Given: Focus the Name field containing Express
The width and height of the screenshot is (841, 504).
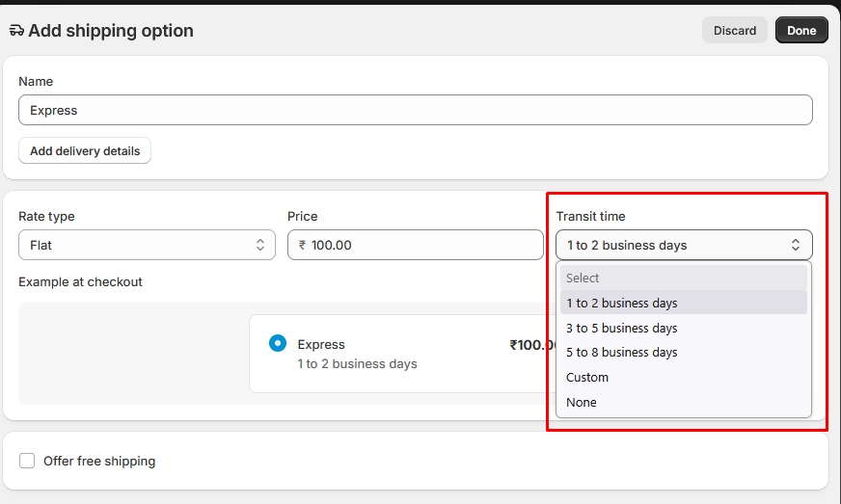Looking at the screenshot, I should pos(415,110).
